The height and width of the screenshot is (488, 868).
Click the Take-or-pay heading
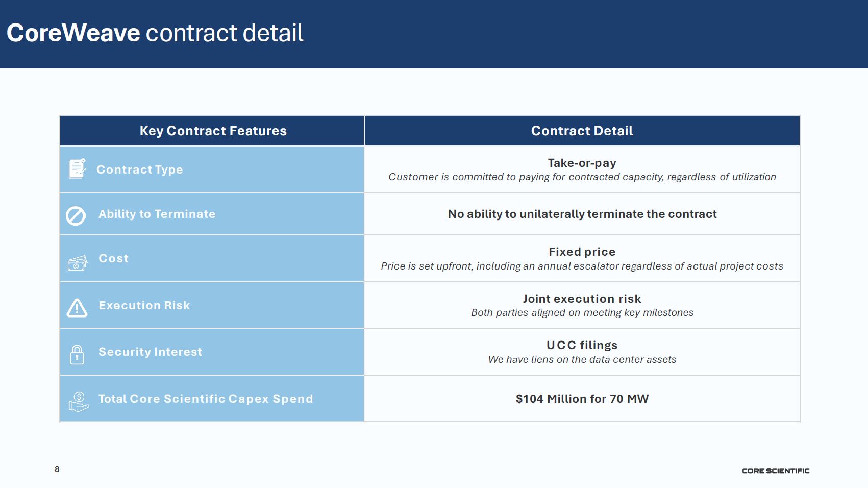582,163
